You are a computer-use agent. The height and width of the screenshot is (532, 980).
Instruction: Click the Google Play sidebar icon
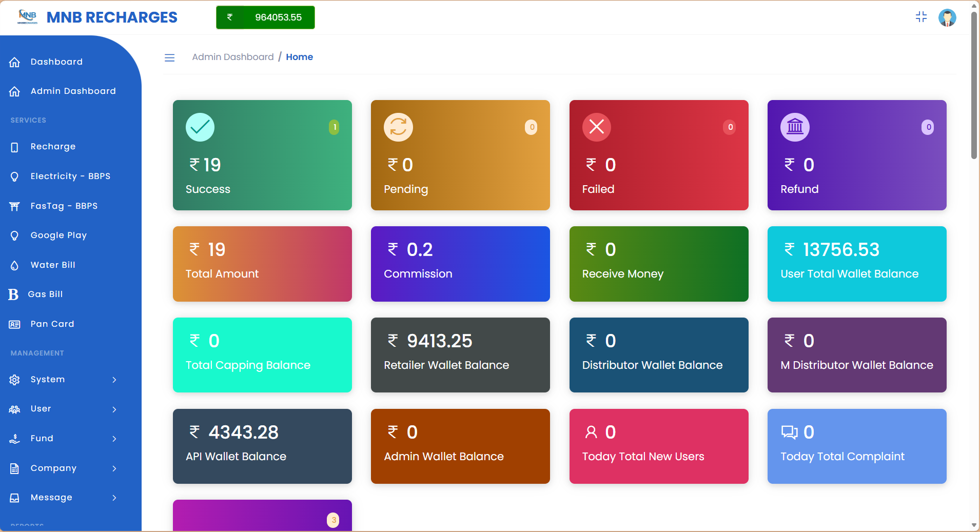14,235
